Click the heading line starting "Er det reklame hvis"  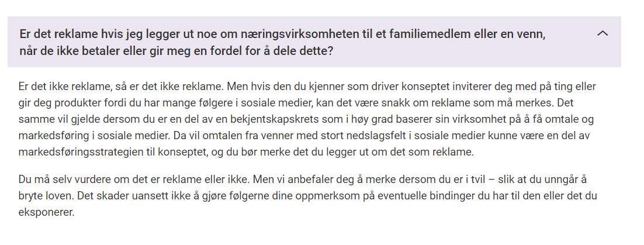(x=282, y=34)
